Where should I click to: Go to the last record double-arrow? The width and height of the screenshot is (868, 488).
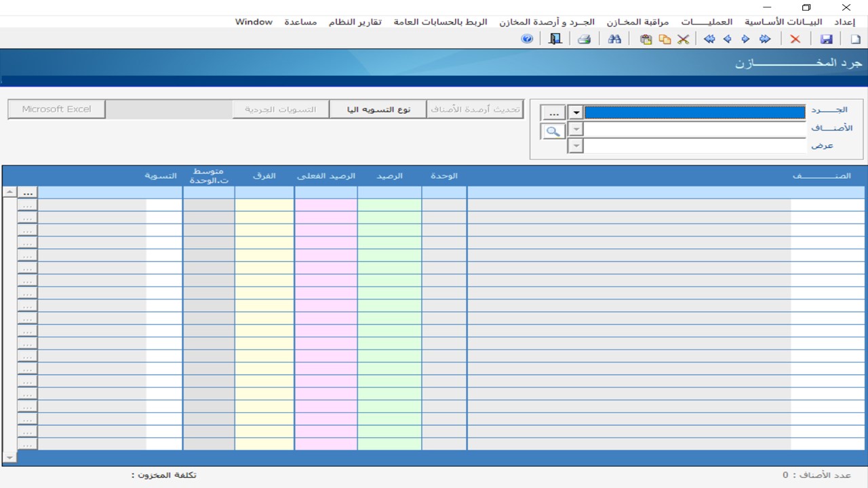709,39
